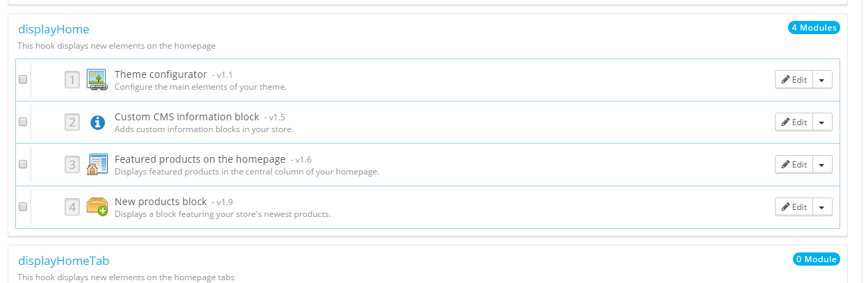
Task: Check the Theme configurator checkbox
Action: (23, 79)
